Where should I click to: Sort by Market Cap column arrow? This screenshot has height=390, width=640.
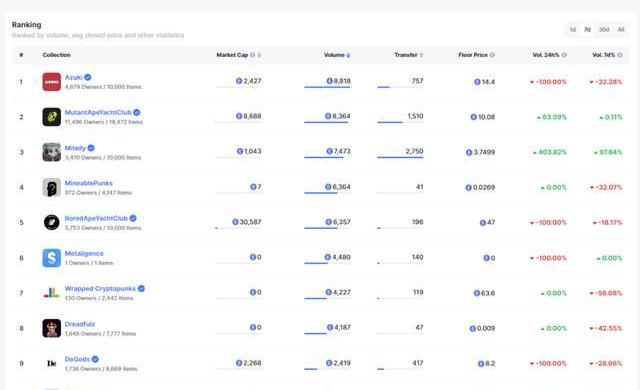259,55
